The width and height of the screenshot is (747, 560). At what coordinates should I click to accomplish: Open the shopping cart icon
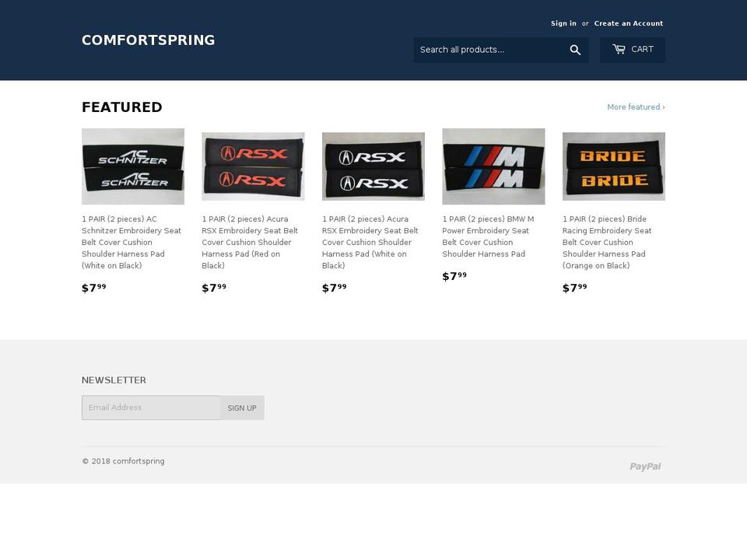pos(619,49)
